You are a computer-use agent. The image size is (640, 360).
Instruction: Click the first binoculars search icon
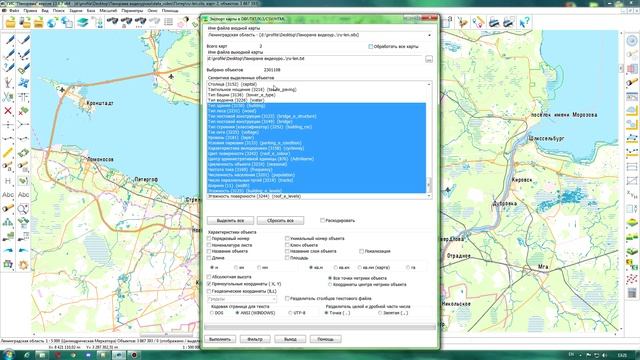tap(113, 21)
